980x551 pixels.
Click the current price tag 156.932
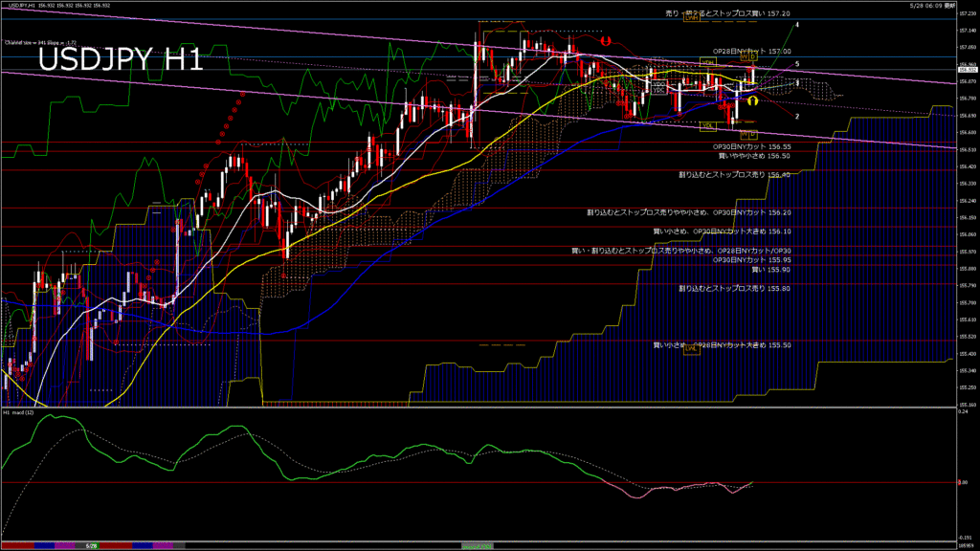967,70
